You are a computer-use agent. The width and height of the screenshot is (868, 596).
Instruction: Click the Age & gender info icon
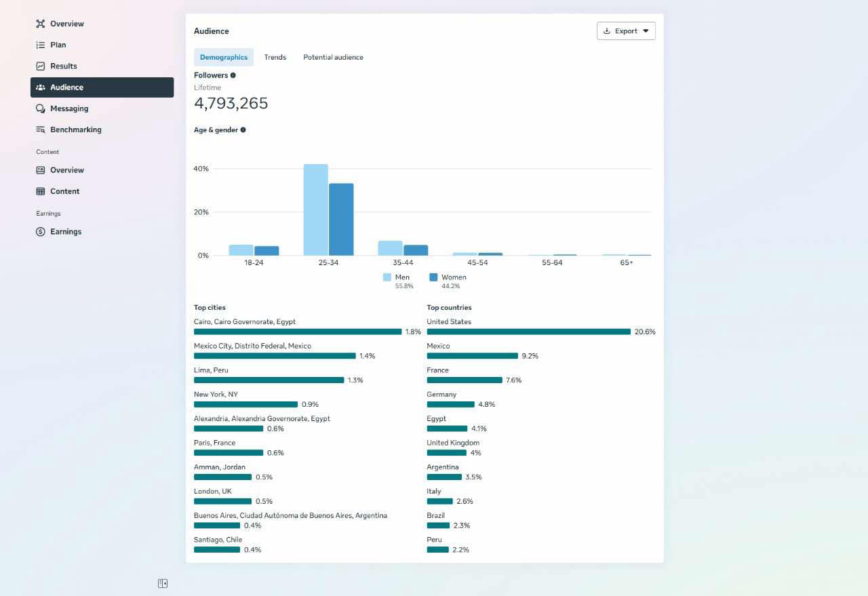pos(243,130)
